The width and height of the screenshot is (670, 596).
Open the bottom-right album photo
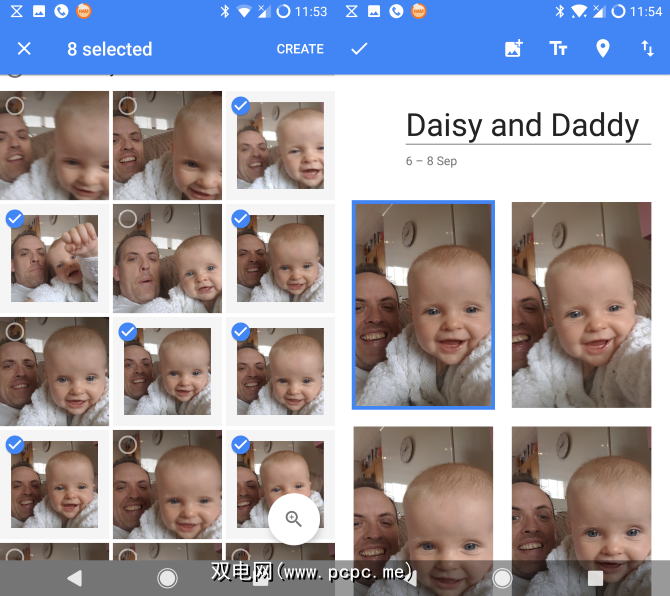point(582,511)
